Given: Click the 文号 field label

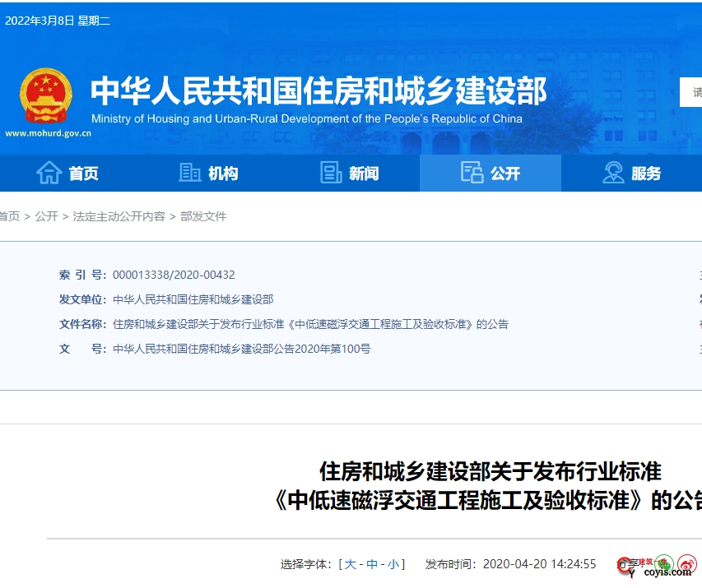Looking at the screenshot, I should tap(82, 349).
